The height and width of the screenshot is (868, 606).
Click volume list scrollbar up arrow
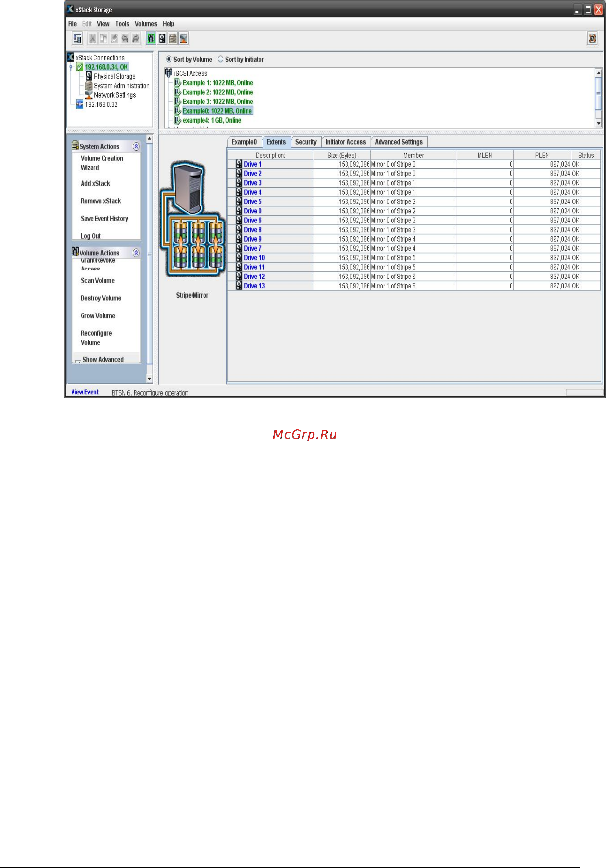[x=599, y=73]
